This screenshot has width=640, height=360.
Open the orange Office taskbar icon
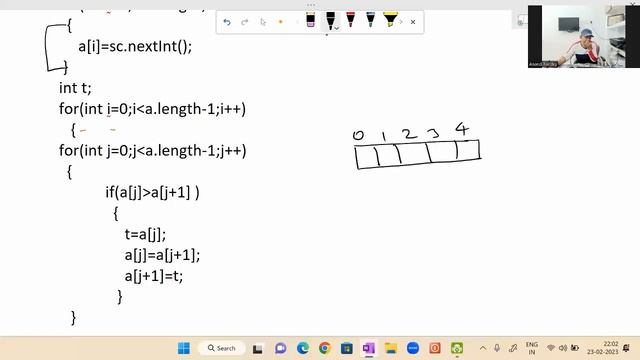pyautogui.click(x=435, y=348)
